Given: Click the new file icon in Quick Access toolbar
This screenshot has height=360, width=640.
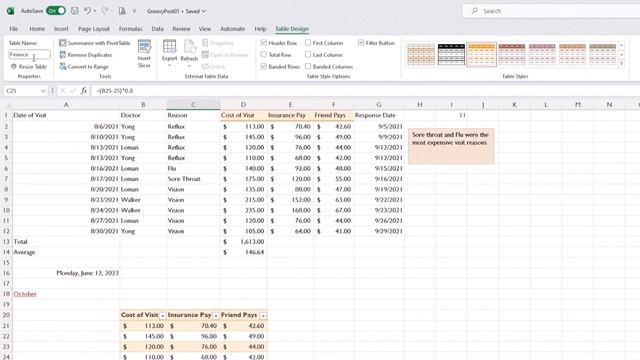Looking at the screenshot, I should click(122, 11).
